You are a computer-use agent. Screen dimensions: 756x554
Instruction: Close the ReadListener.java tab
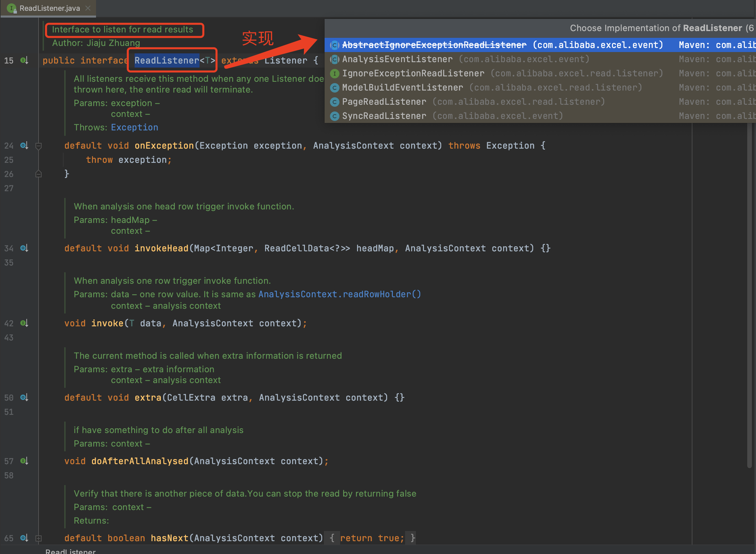click(x=88, y=8)
